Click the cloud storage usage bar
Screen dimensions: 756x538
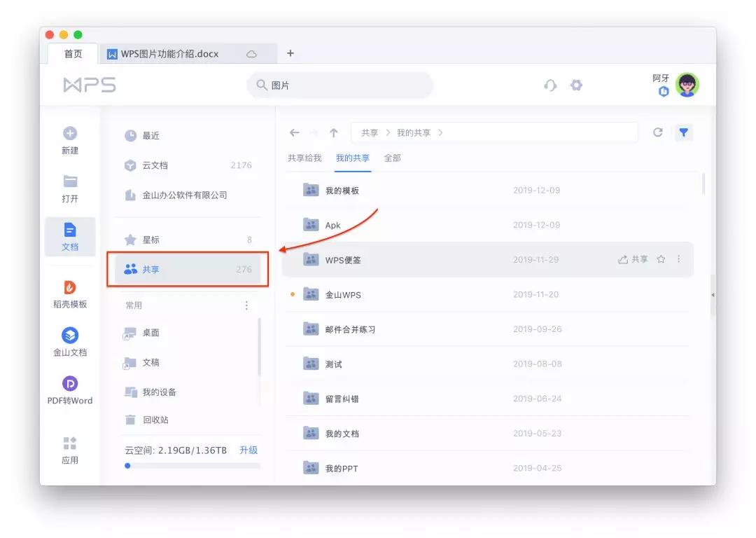(189, 464)
